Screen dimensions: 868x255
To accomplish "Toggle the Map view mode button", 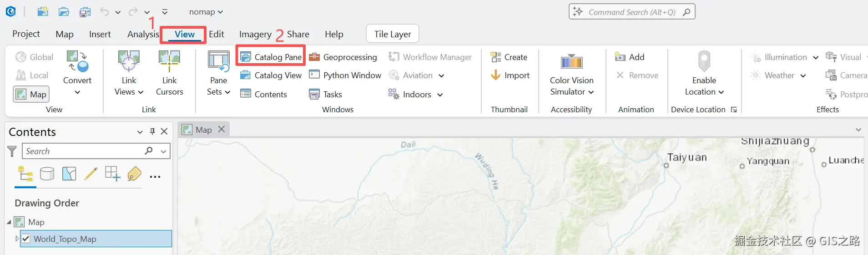I will tap(31, 94).
